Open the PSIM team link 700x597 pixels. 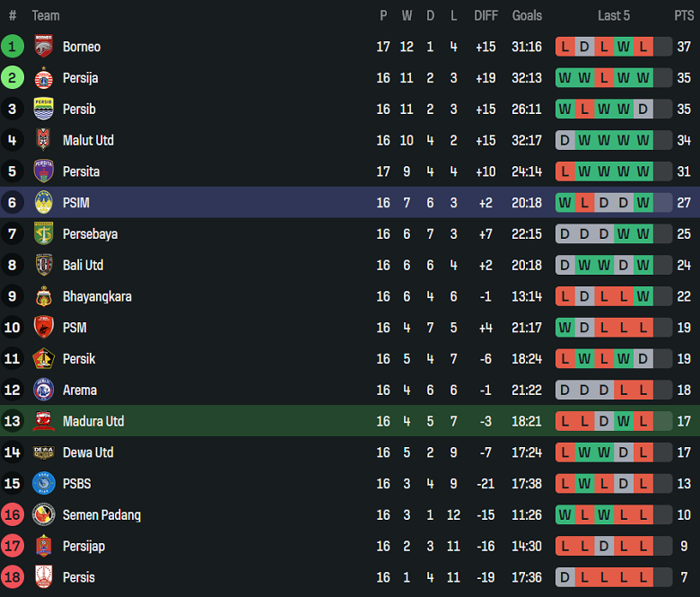(76, 203)
